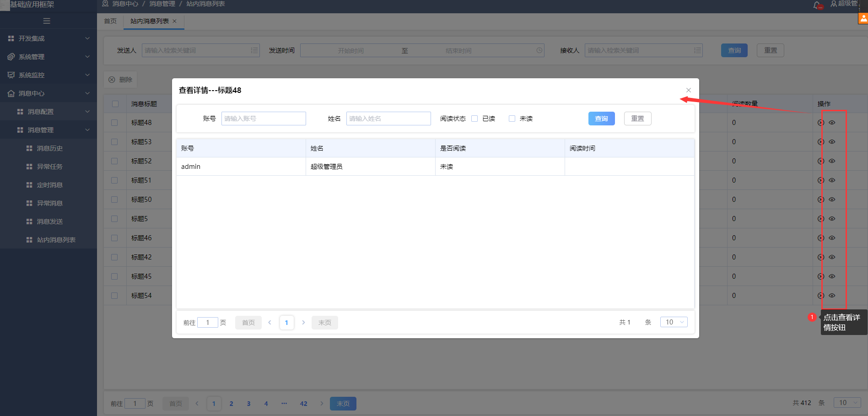This screenshot has width=868, height=416.
Task: Go to next page in dialog pagination
Action: [x=303, y=323]
